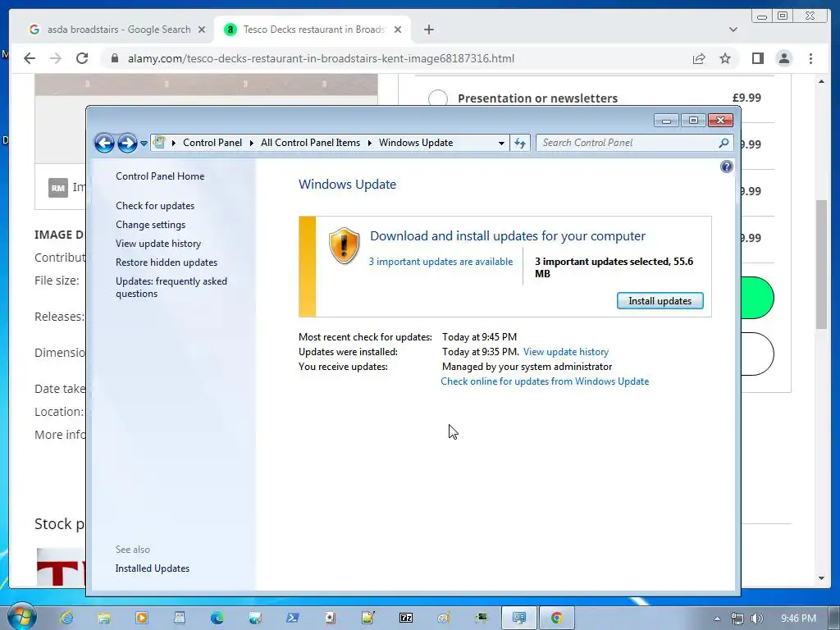Click the yellow warning shield icon

tap(344, 246)
